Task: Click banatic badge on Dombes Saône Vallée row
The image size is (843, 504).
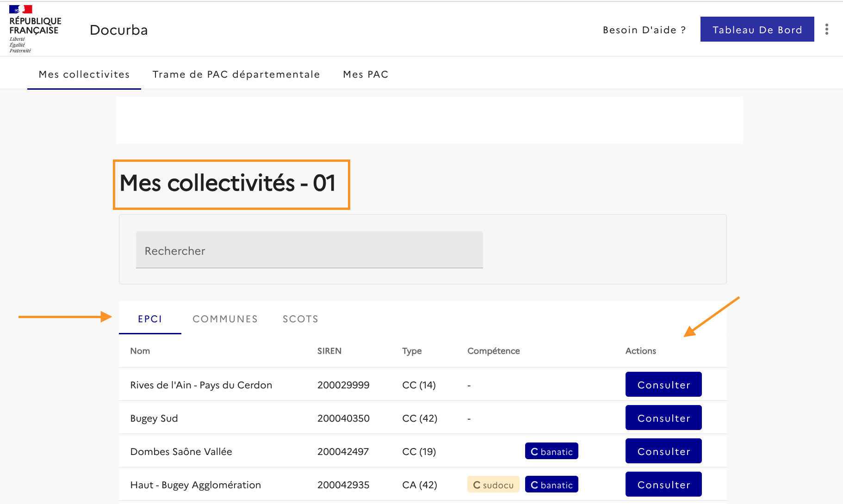Action: 552,451
